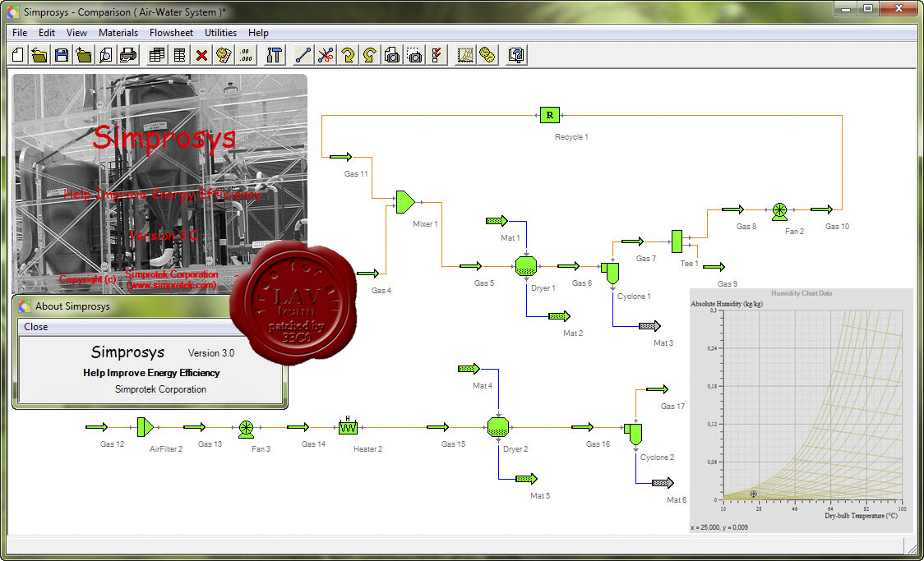This screenshot has width=924, height=561.
Task: Select the Gas 10 stream arrow
Action: [x=821, y=209]
